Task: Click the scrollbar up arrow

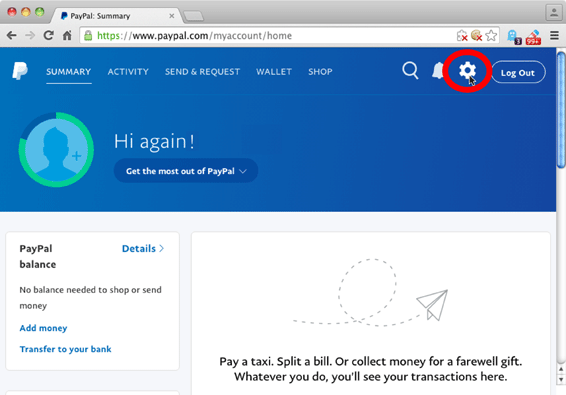Action: 561,369
